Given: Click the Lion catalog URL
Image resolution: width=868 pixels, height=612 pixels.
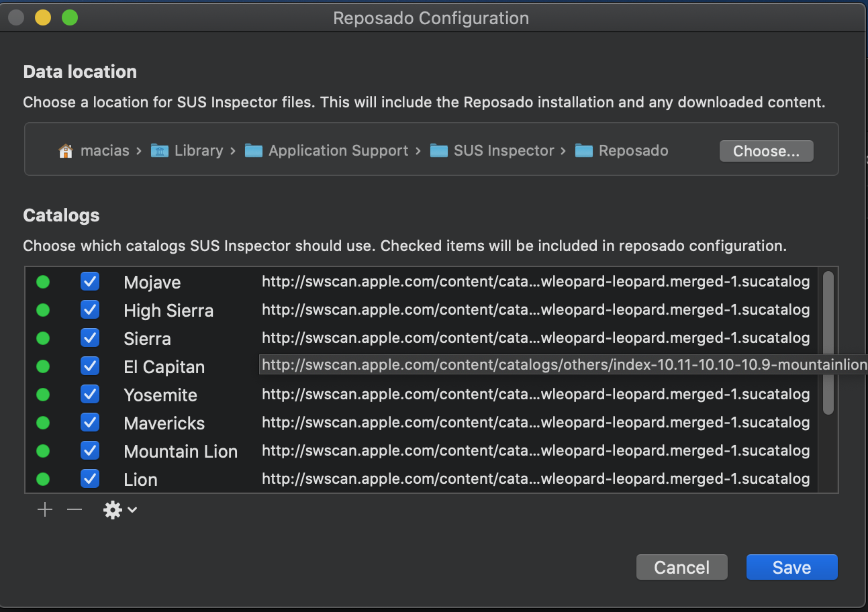Looking at the screenshot, I should [x=536, y=479].
